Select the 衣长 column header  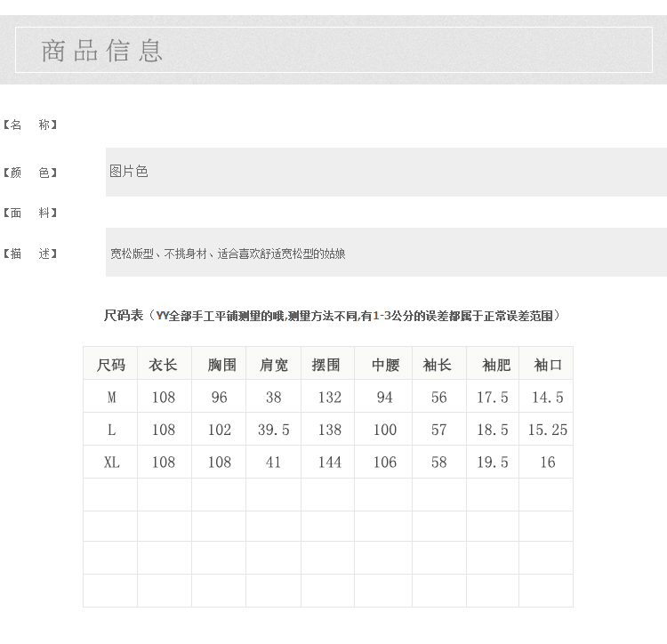pyautogui.click(x=164, y=365)
